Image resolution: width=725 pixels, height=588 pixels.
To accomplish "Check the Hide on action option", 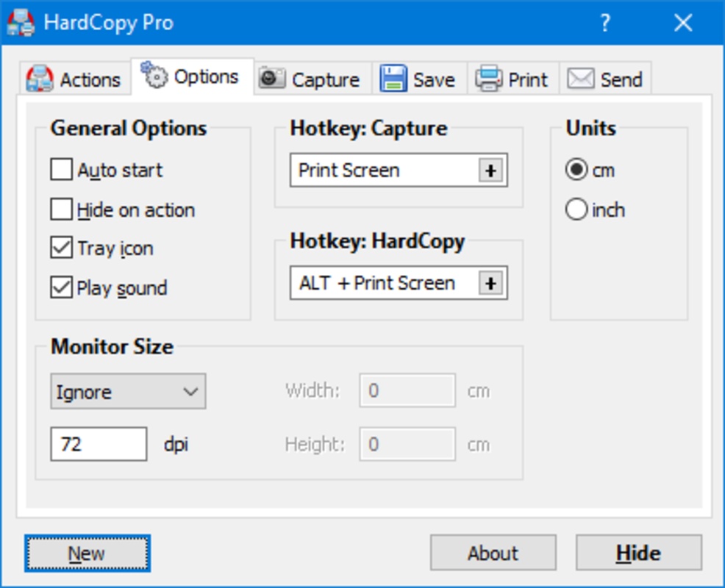I will [x=61, y=209].
